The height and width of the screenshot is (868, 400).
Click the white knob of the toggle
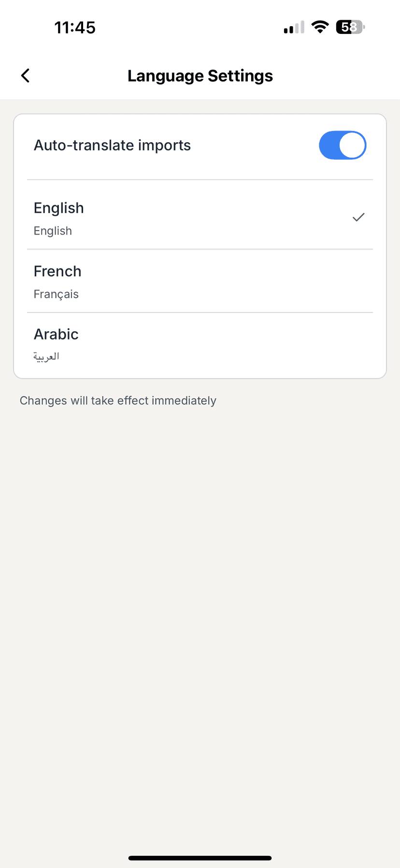click(352, 145)
